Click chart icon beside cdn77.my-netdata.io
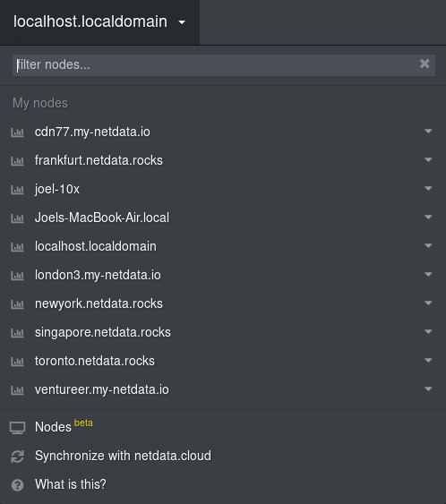446x504 pixels. tap(17, 132)
